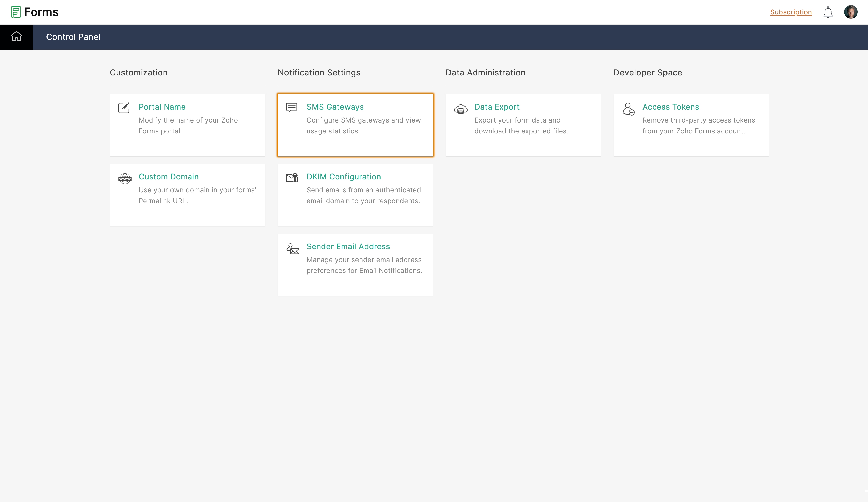Click the SMS Gateways message icon
Screen dimensions: 868x502
[x=291, y=108]
